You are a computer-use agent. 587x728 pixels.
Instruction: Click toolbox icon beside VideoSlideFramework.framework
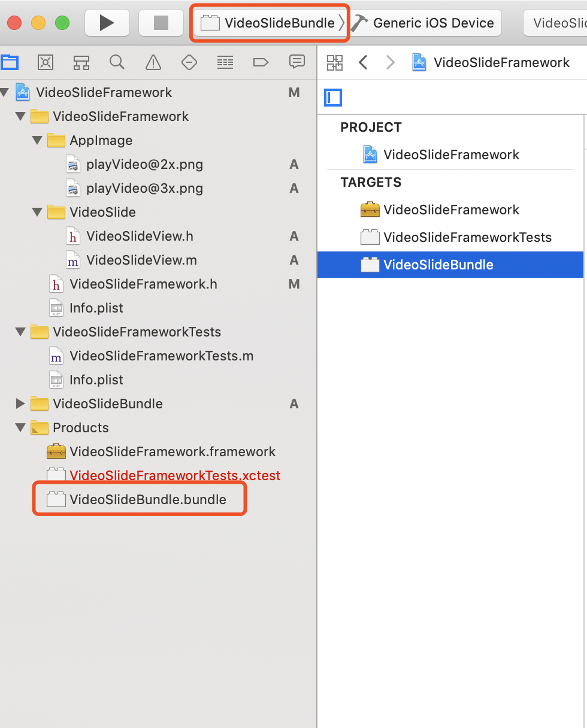click(x=56, y=451)
